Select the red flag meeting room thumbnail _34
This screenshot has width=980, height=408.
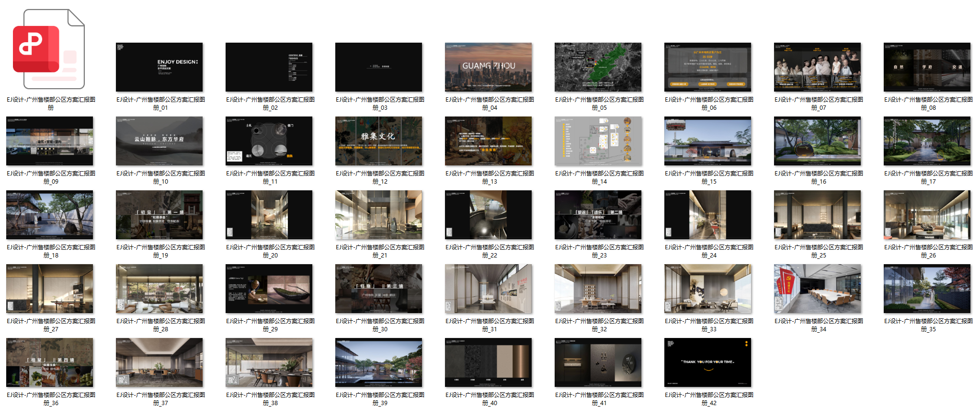pos(817,289)
